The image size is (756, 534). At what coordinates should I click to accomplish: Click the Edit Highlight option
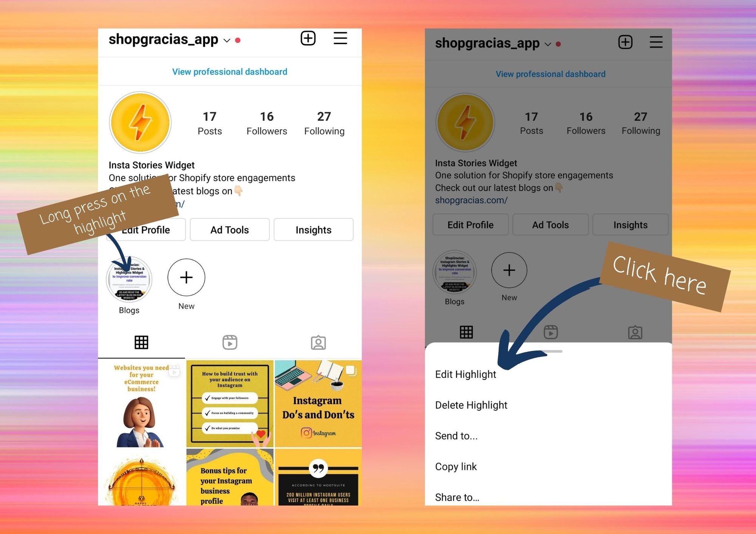[466, 374]
